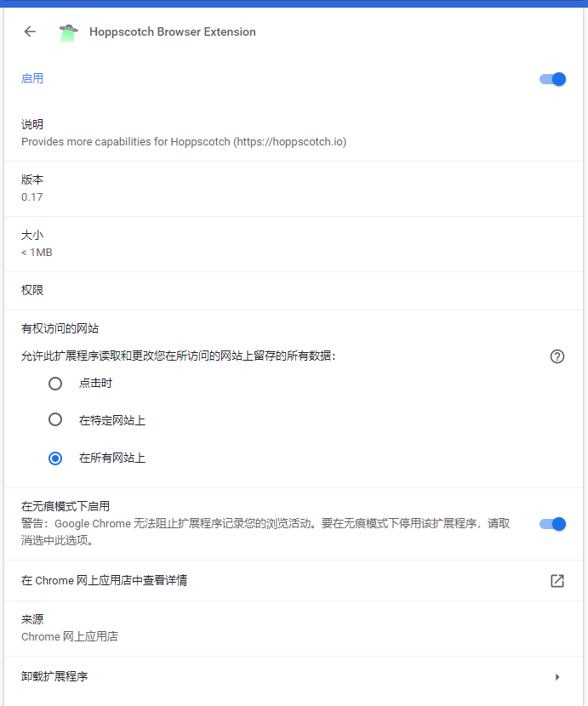Click the description mentioning hoppscotch.io
Image resolution: width=588 pixels, height=706 pixels.
(x=184, y=142)
